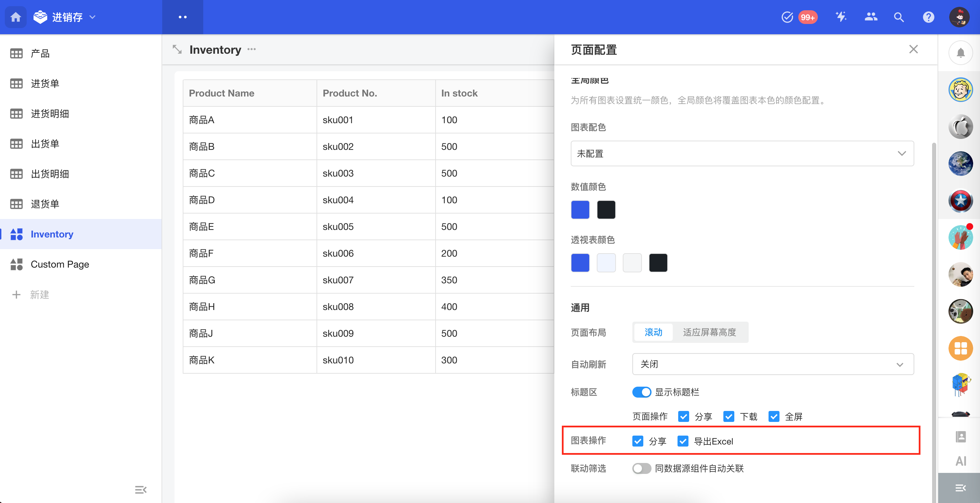This screenshot has height=503, width=980.
Task: Open the task checkmark icon in header
Action: (787, 17)
